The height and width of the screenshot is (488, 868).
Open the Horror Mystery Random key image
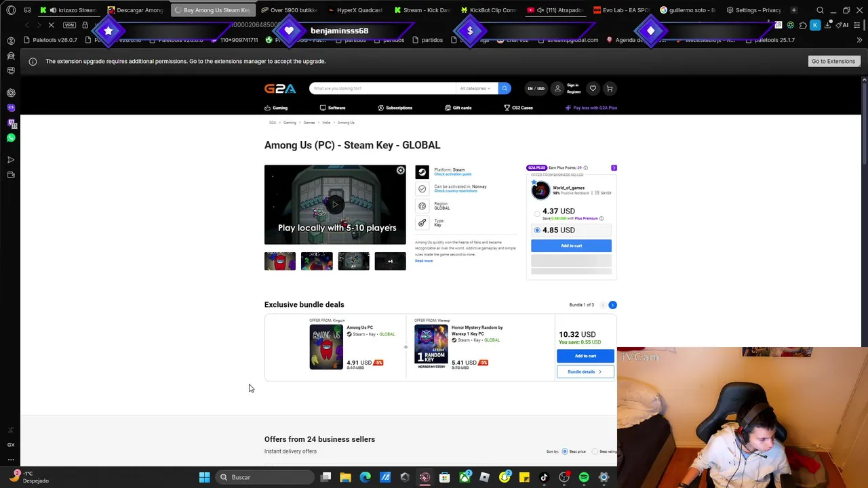click(x=431, y=347)
